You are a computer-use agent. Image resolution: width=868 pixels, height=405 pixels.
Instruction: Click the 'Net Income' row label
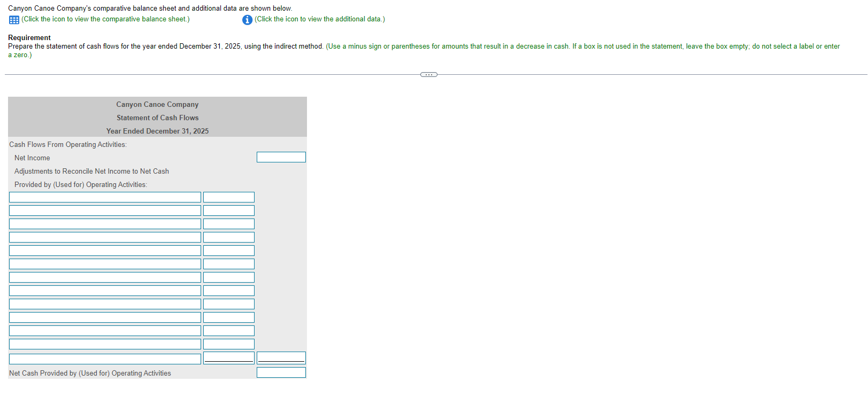(32, 158)
